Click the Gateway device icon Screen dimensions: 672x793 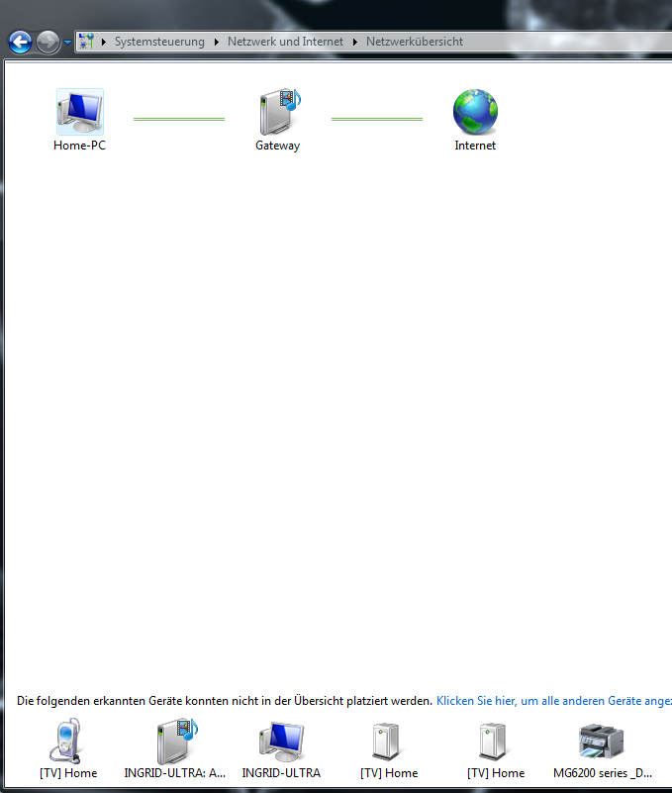pos(278,112)
